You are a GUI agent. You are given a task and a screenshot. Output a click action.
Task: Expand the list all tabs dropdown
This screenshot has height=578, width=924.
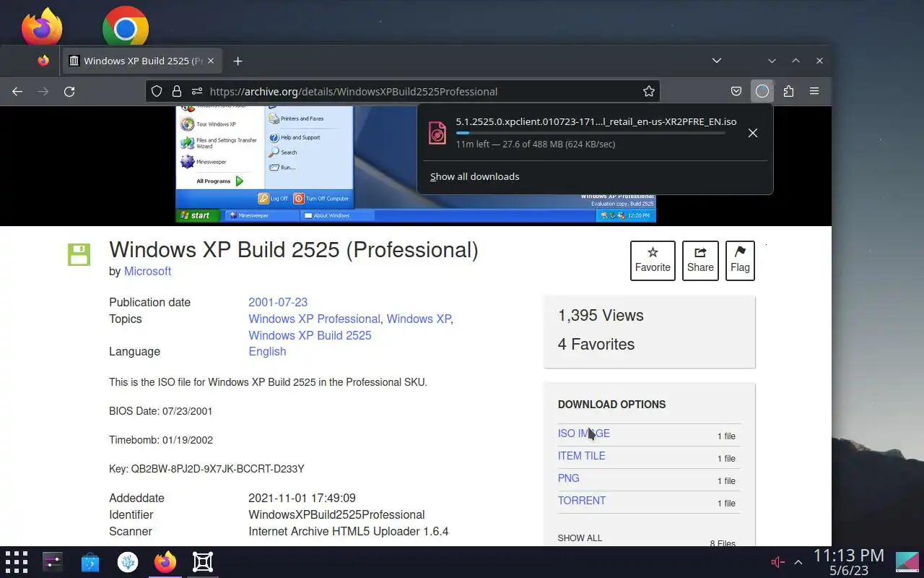point(716,61)
